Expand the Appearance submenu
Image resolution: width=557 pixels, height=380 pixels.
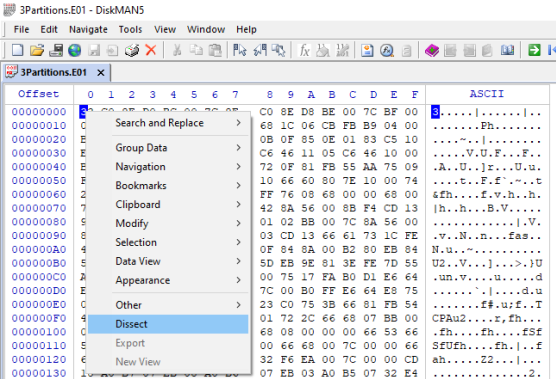pos(168,280)
